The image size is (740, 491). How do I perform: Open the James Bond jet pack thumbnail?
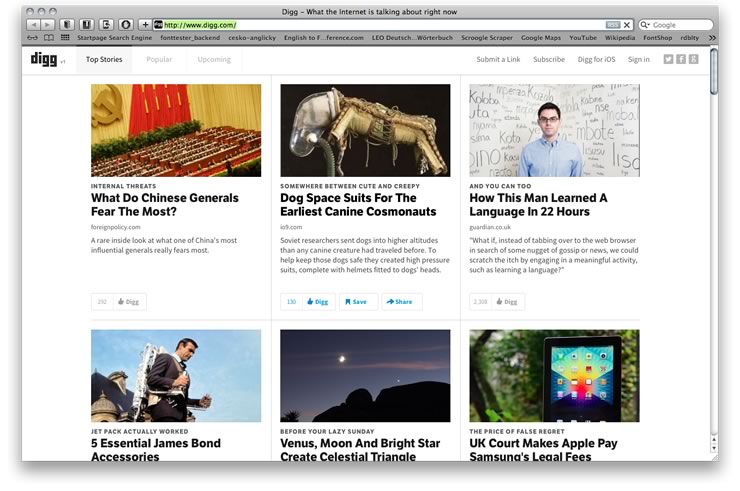tap(176, 376)
